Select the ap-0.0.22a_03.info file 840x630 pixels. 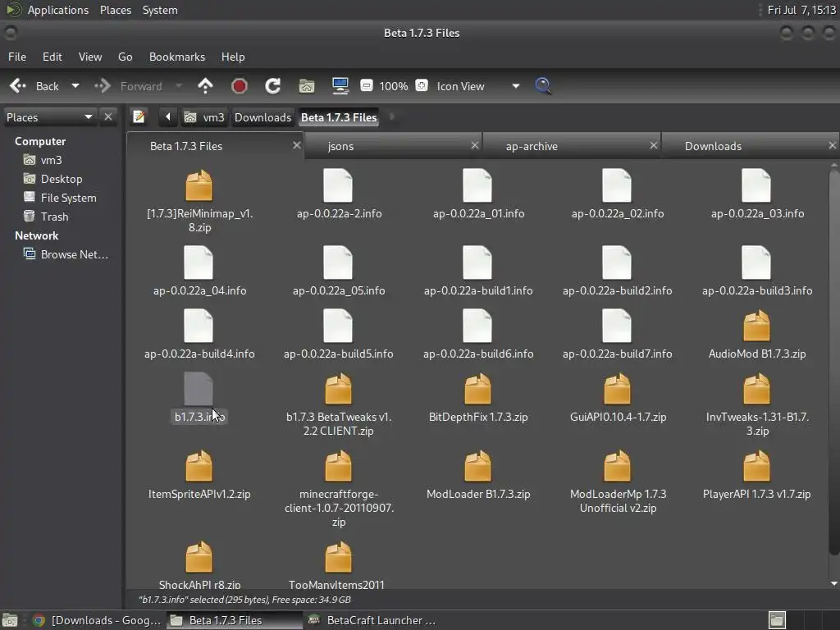coord(756,194)
